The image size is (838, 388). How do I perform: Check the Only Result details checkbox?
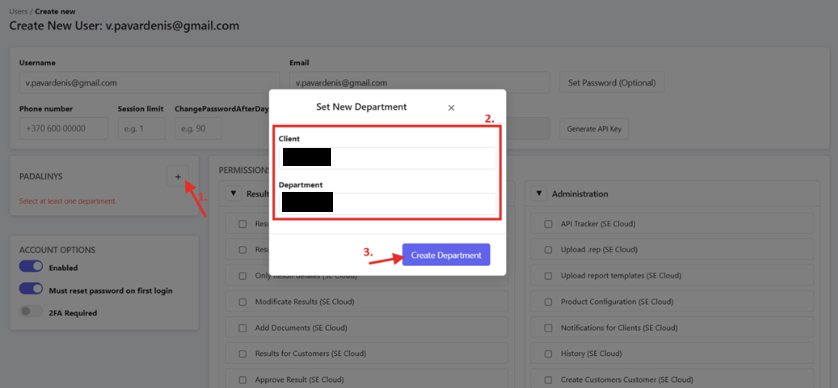(243, 276)
